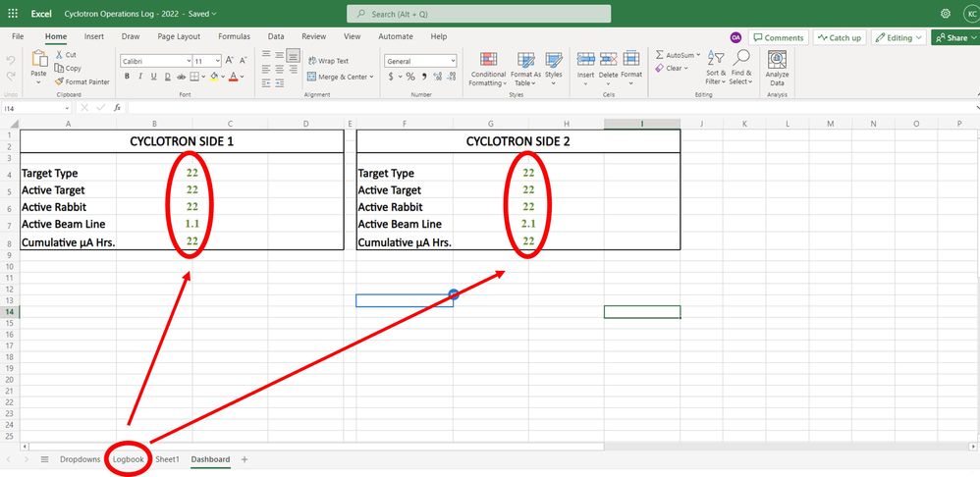Click the Cut scissors button
The image size is (980, 477).
tap(66, 55)
